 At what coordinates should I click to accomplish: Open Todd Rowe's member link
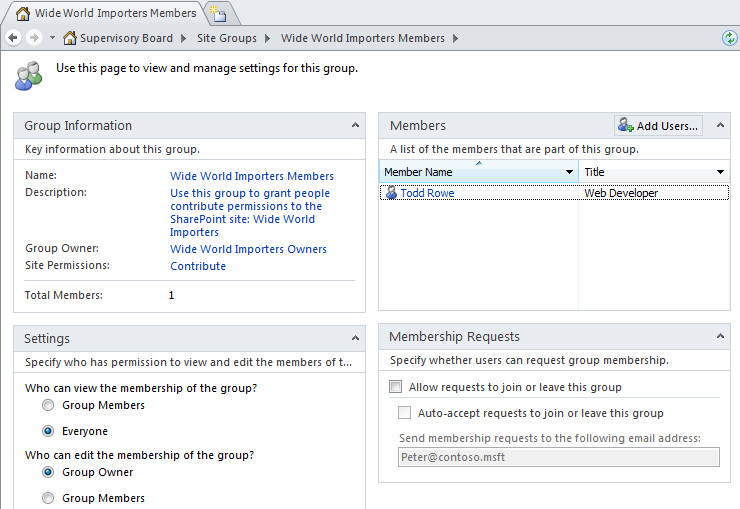(428, 193)
